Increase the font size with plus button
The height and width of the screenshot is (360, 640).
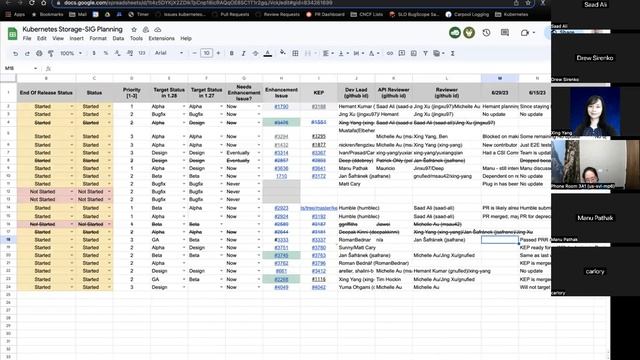(218, 53)
